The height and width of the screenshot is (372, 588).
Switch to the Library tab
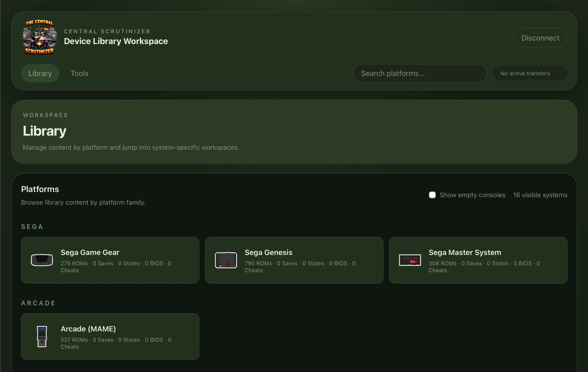coord(40,73)
